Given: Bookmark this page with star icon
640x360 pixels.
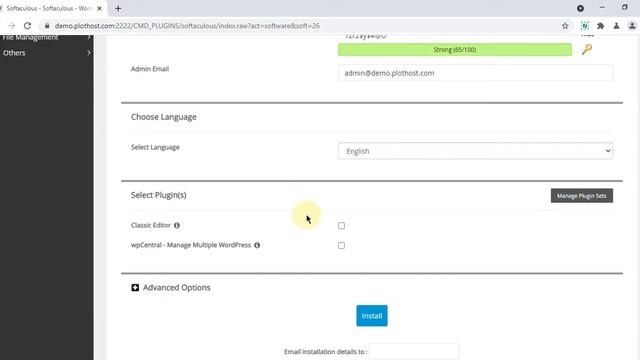Looking at the screenshot, I should pyautogui.click(x=565, y=26).
